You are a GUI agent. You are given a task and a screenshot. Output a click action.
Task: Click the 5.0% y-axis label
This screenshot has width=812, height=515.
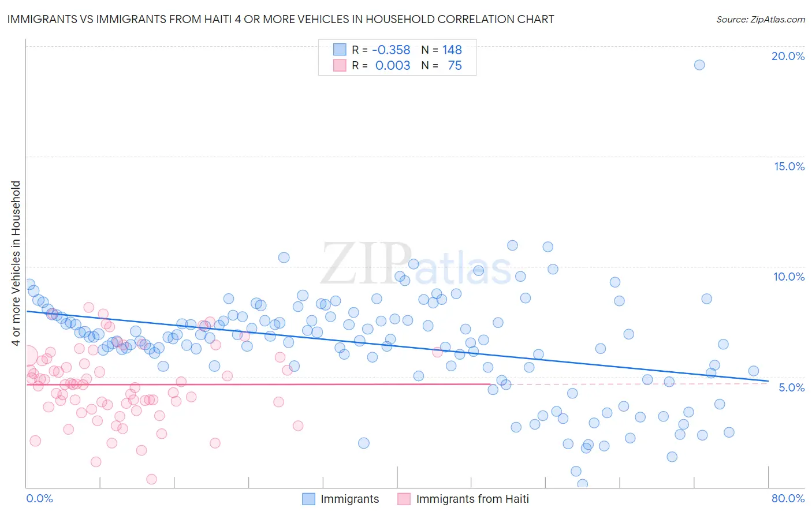[x=791, y=387]
